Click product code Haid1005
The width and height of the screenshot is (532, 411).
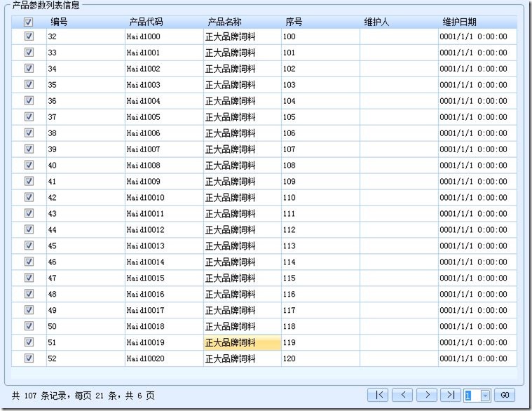[164, 116]
